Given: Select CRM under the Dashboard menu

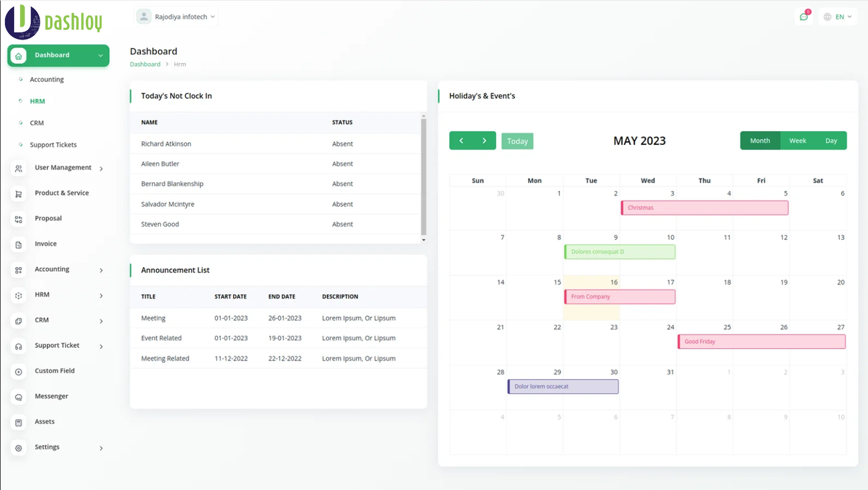Looking at the screenshot, I should click(x=37, y=123).
